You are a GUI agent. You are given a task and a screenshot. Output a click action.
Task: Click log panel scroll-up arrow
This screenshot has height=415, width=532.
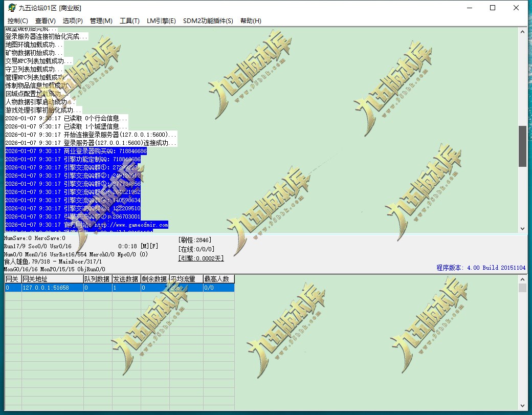pyautogui.click(x=522, y=32)
